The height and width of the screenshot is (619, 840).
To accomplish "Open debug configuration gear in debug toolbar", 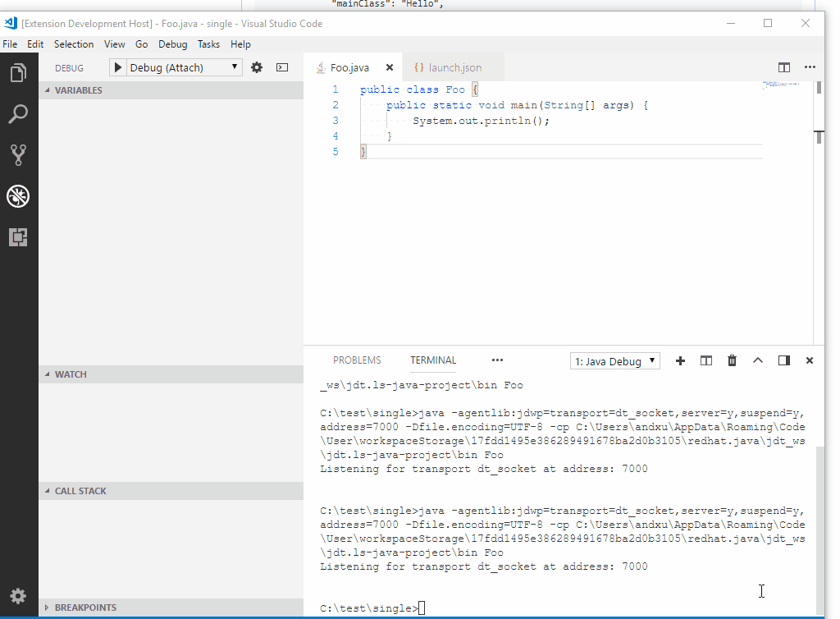I will pos(256,67).
